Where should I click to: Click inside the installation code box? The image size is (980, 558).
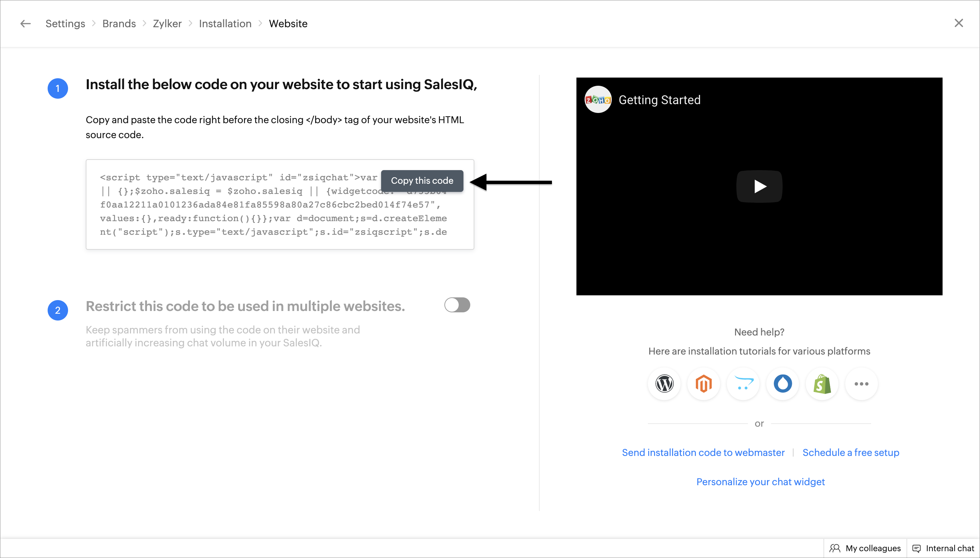tap(268, 218)
